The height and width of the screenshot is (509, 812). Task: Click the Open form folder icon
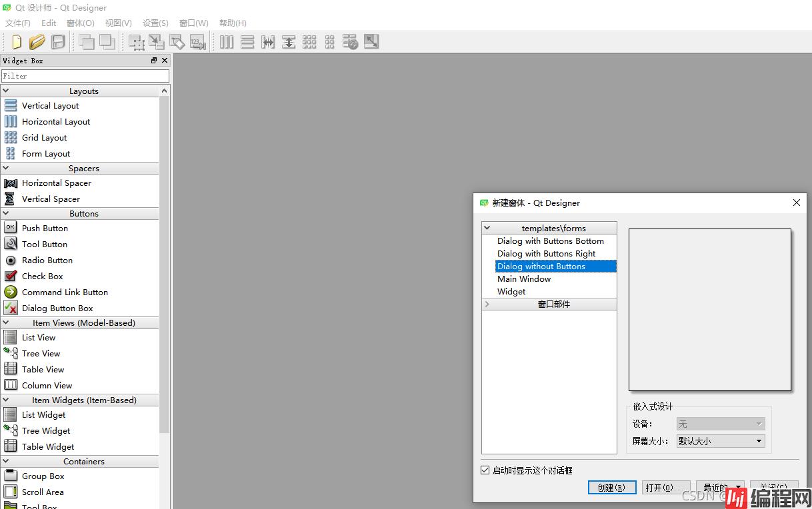(x=37, y=42)
